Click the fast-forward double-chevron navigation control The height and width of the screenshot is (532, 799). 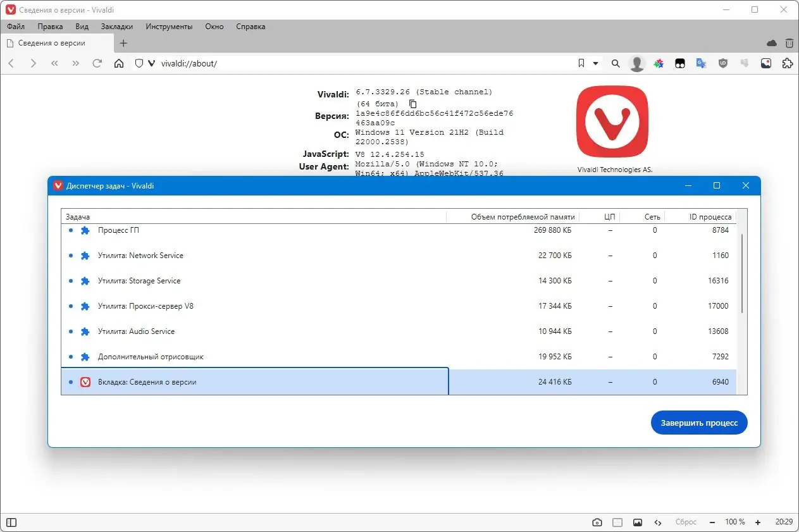point(75,63)
